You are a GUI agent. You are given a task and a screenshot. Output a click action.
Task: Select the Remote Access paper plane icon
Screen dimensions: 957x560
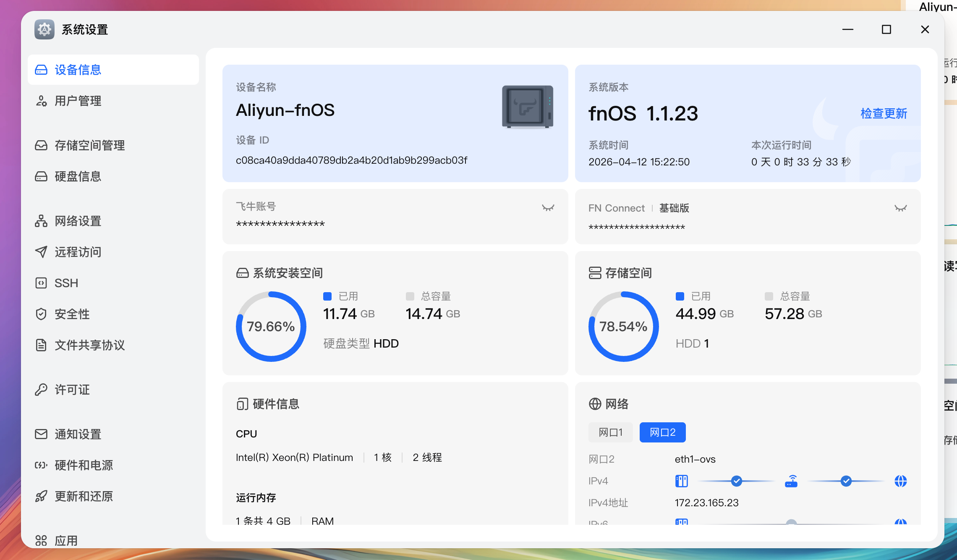tap(41, 252)
